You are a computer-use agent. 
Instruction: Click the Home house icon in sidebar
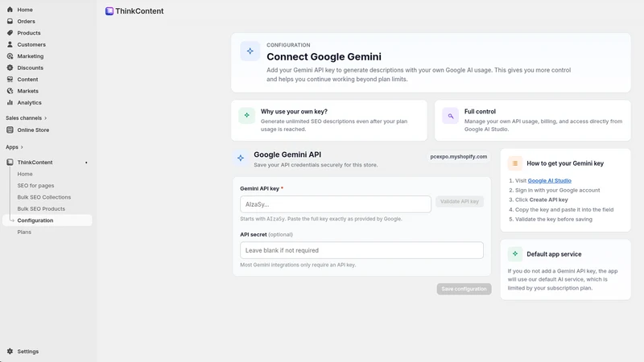10,10
